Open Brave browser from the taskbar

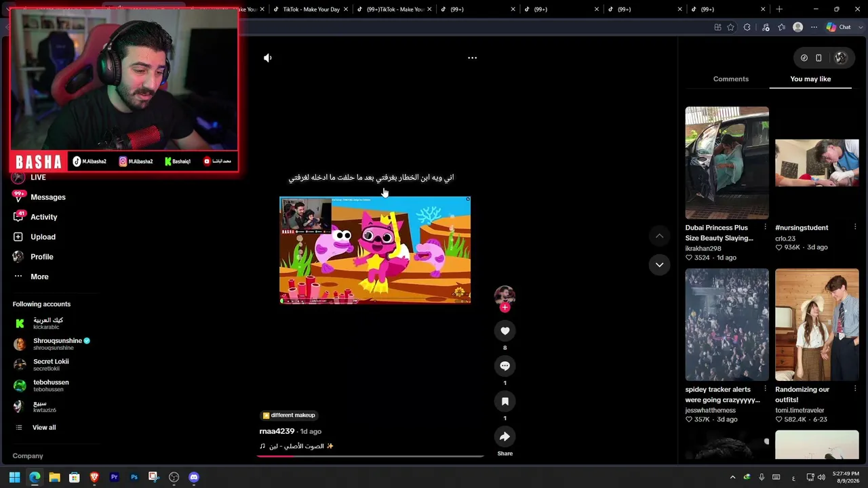point(94,477)
